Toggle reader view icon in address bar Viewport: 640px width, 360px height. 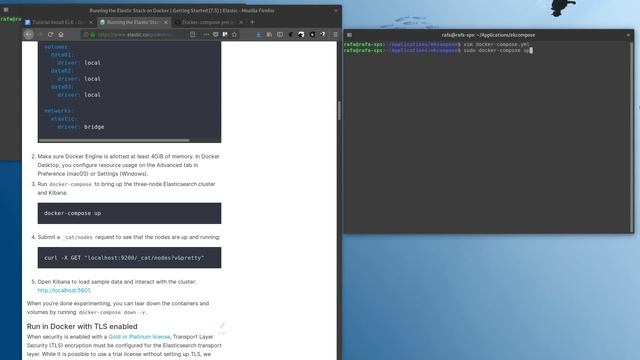click(193, 35)
